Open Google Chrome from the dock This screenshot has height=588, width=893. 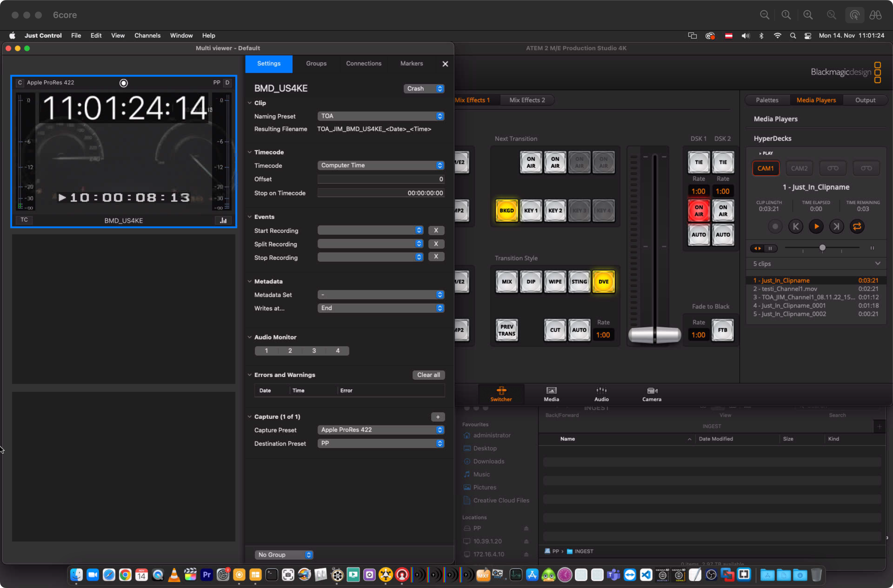click(125, 575)
